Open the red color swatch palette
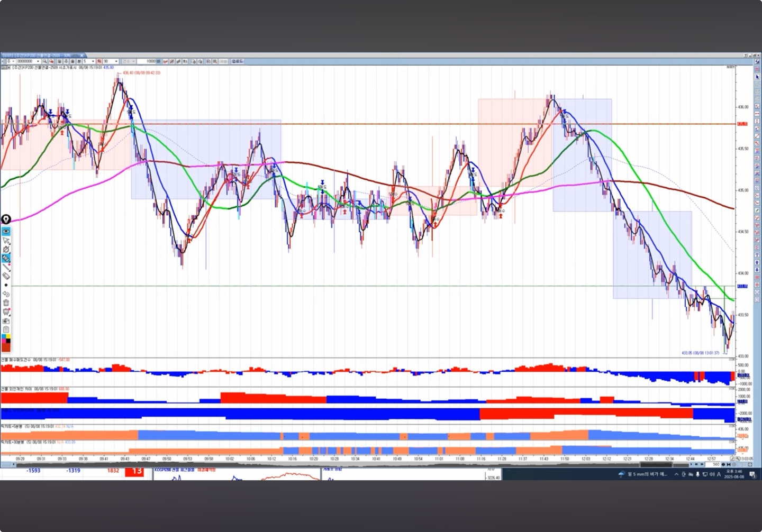Viewport: 762px width, 532px height. [x=6, y=346]
